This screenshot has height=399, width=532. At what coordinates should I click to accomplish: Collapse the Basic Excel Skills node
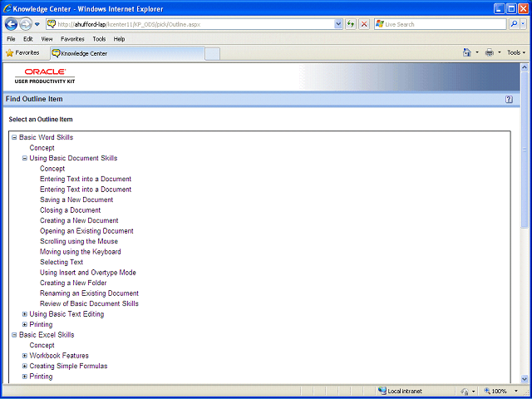[x=14, y=335]
